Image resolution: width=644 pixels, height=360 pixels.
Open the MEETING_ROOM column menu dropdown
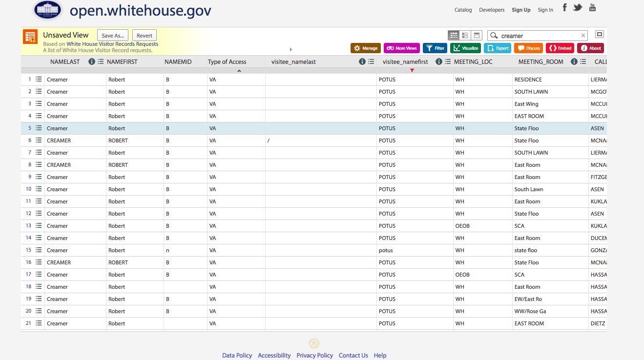click(x=583, y=61)
